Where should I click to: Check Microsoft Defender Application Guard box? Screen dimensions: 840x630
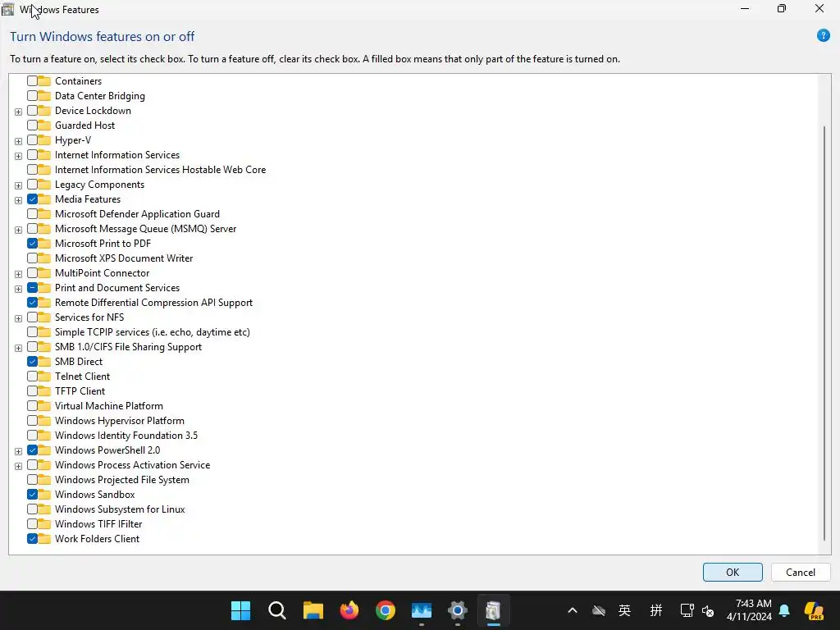click(x=32, y=214)
